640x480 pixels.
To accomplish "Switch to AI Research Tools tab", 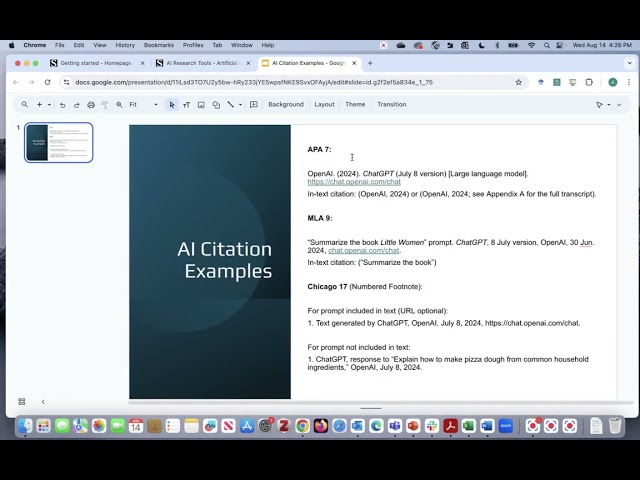I will tap(202, 63).
